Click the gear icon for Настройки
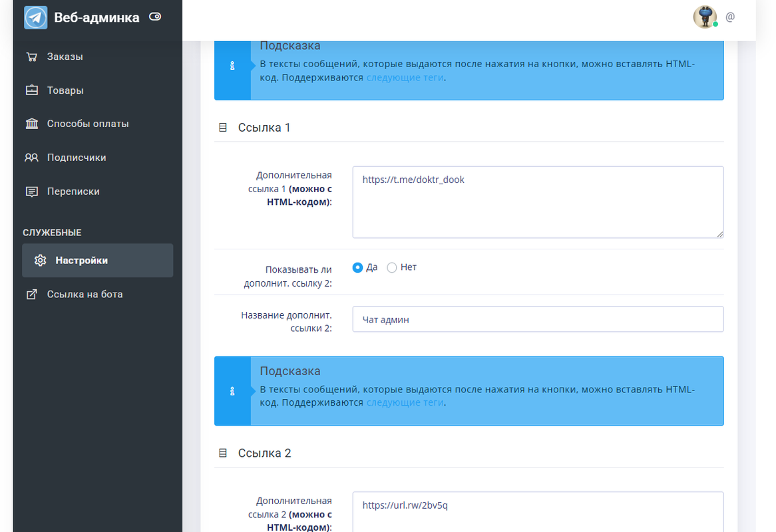776x532 pixels. pos(40,261)
